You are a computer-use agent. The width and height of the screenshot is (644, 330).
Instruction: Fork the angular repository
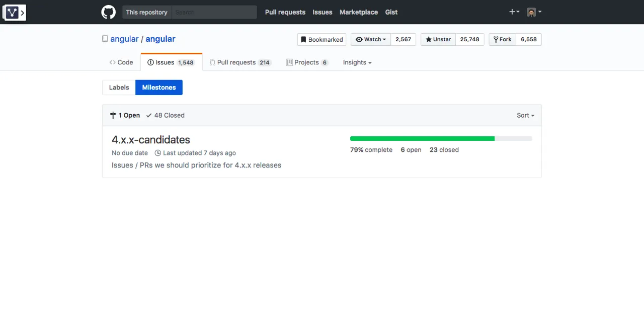pyautogui.click(x=502, y=40)
